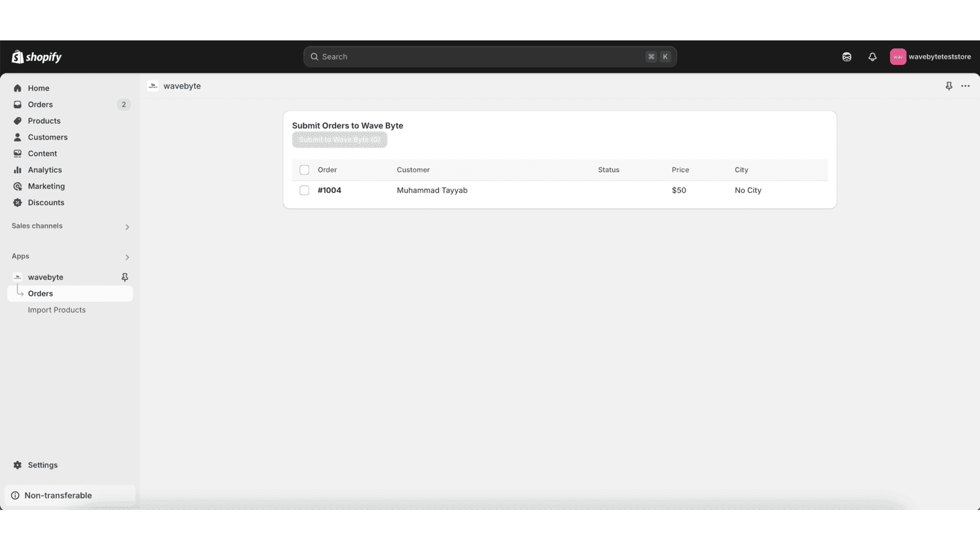This screenshot has width=980, height=551.
Task: Click the Orders count badge showing 2
Action: coord(124,105)
